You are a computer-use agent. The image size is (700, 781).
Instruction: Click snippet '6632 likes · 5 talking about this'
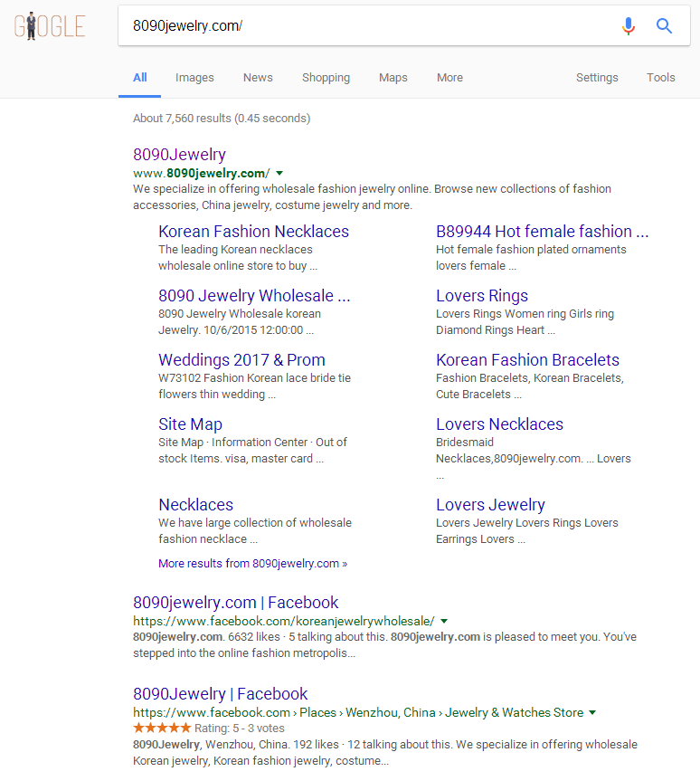[x=307, y=637]
